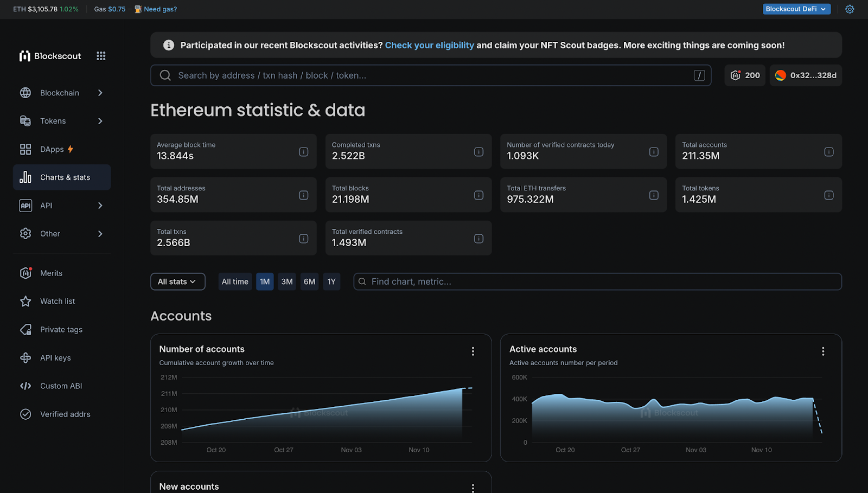Select the All time range filter

point(235,281)
